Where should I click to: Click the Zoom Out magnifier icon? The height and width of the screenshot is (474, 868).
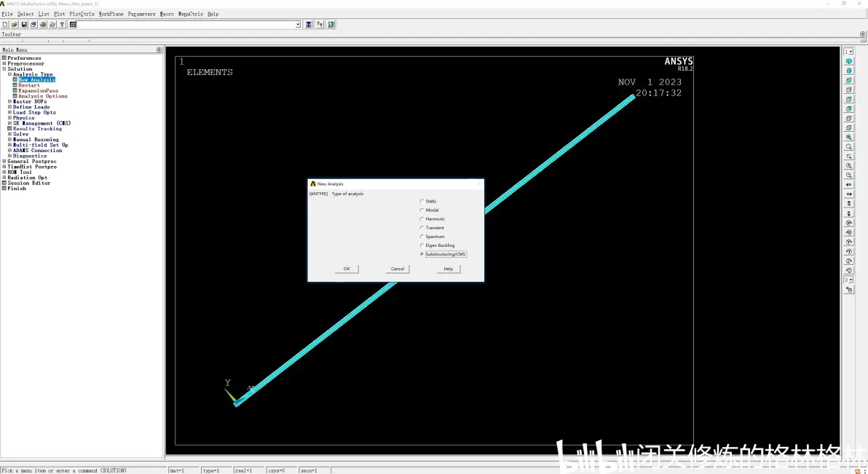848,175
